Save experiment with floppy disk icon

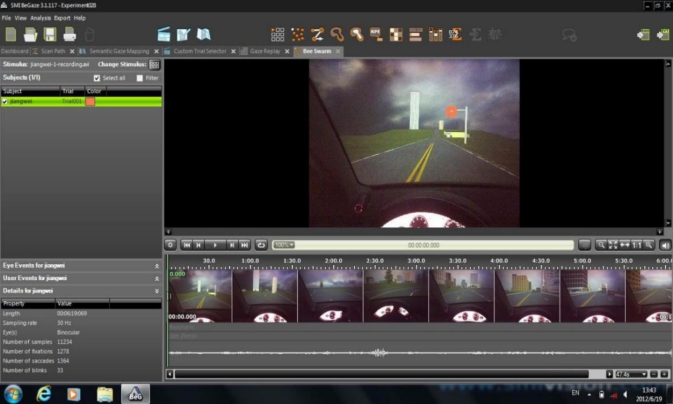point(50,34)
